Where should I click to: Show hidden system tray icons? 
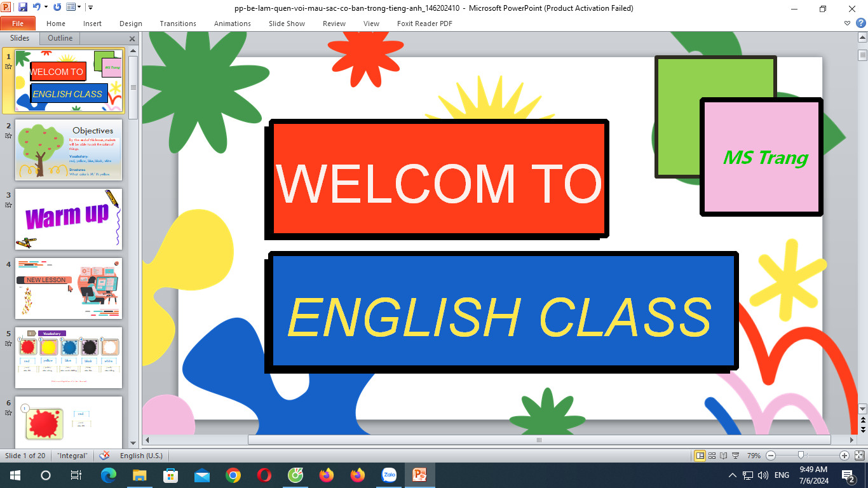pyautogui.click(x=732, y=475)
